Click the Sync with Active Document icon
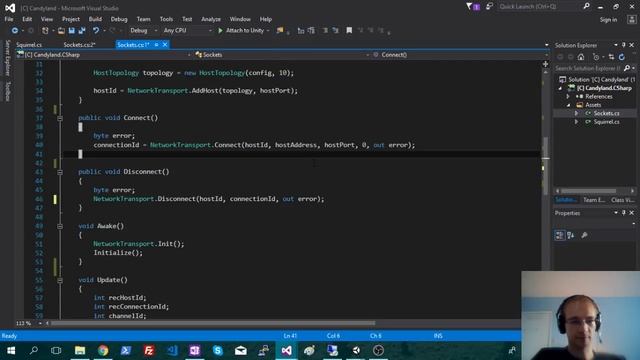The image size is (640, 360). 611,57
